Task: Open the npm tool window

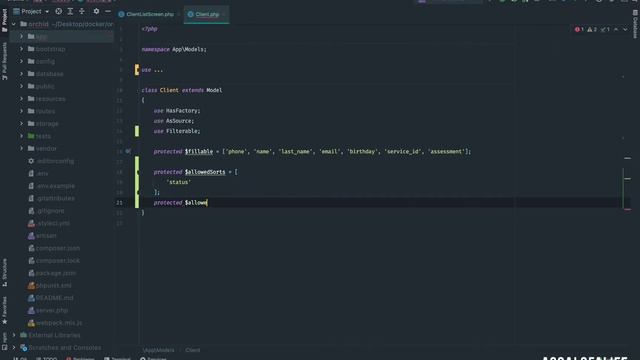Action: 4,342
